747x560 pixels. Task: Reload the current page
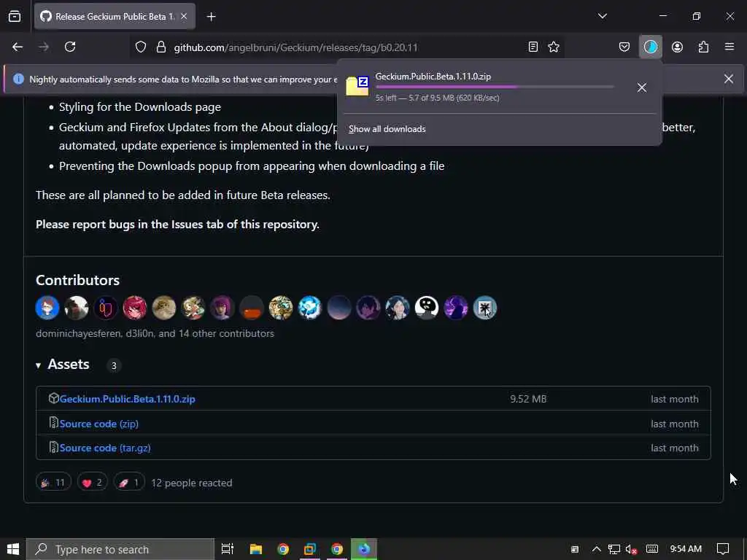pos(70,47)
